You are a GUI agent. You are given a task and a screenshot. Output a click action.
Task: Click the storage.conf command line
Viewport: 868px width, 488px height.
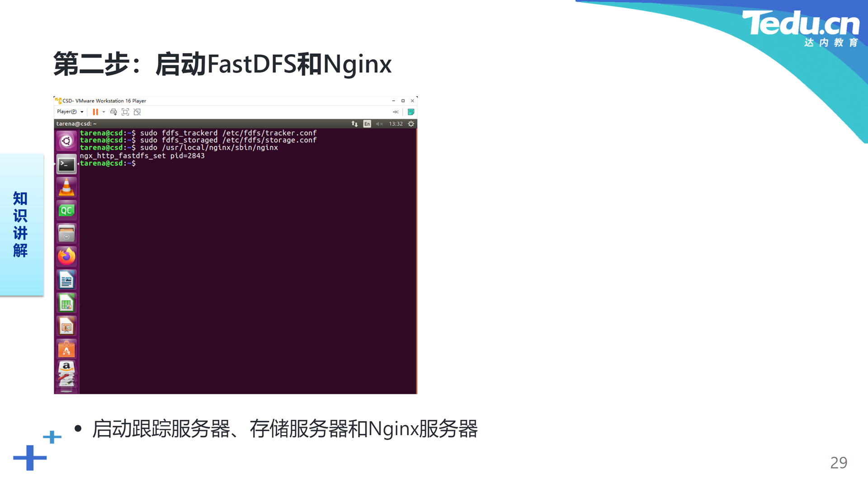[198, 140]
